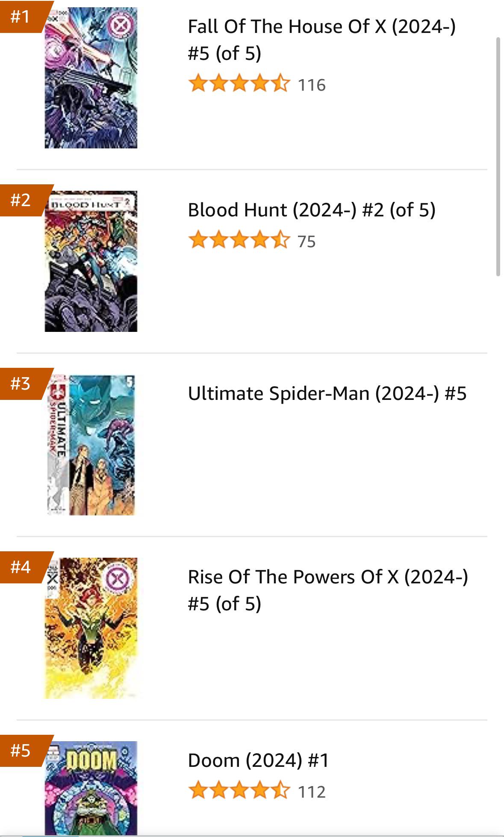
Task: Click the vertical scrollbar thumb
Action: 498,157
